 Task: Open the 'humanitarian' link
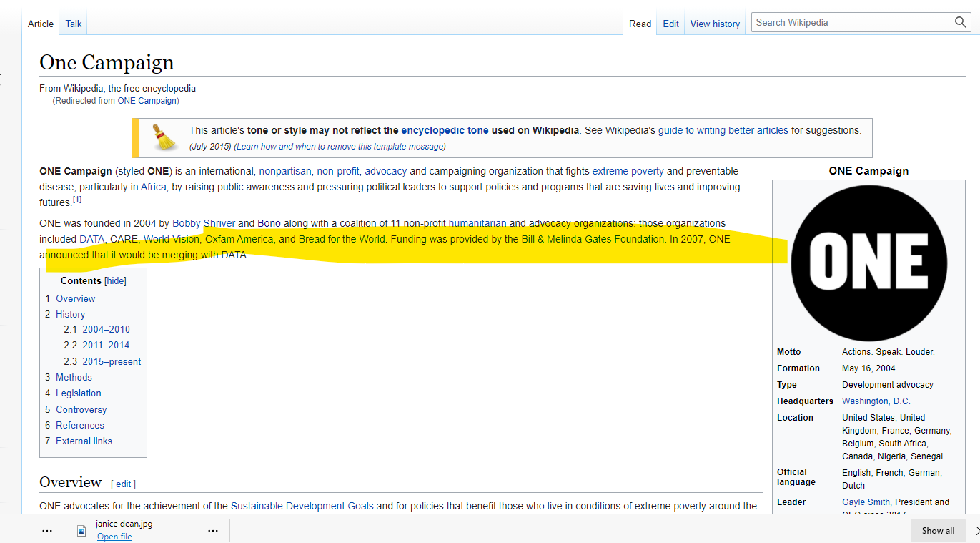[x=477, y=223]
